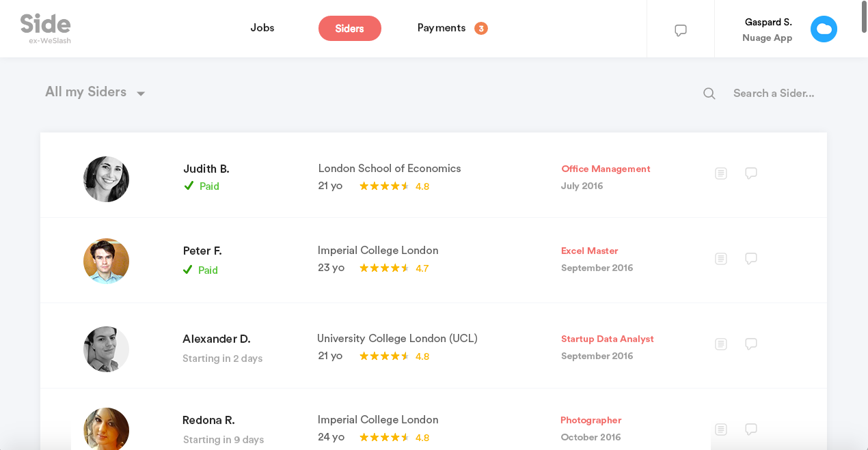The width and height of the screenshot is (868, 450).
Task: Open the Office Management job link
Action: (x=606, y=169)
